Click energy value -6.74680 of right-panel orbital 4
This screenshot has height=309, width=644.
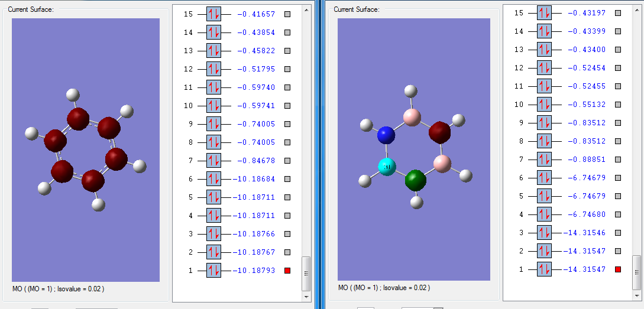587,214
